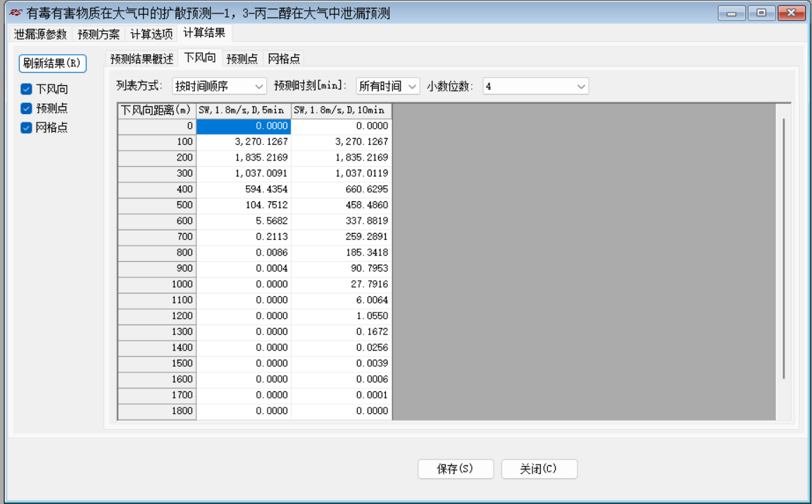This screenshot has height=504, width=812.
Task: Click cell 1,835.2169 in the 5min column
Action: pos(244,158)
